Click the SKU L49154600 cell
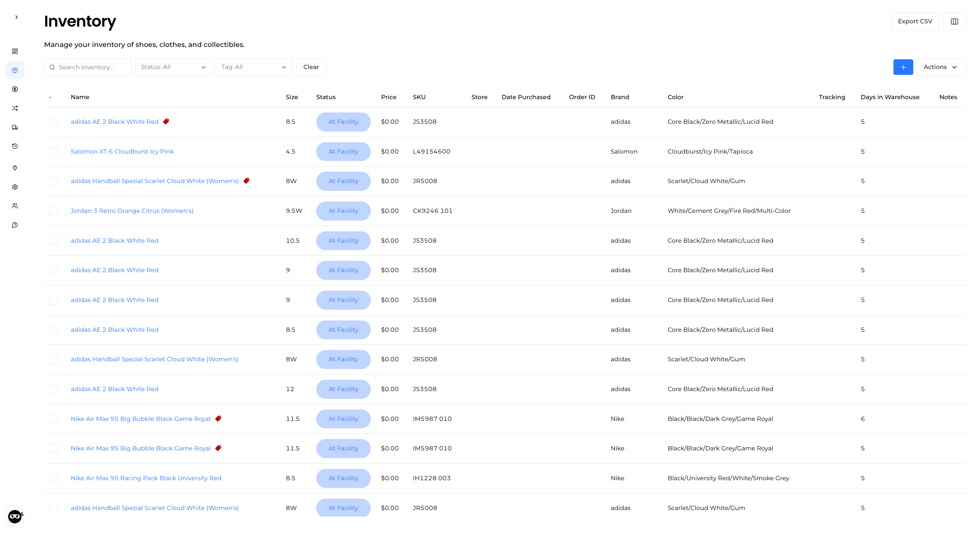 coord(431,151)
